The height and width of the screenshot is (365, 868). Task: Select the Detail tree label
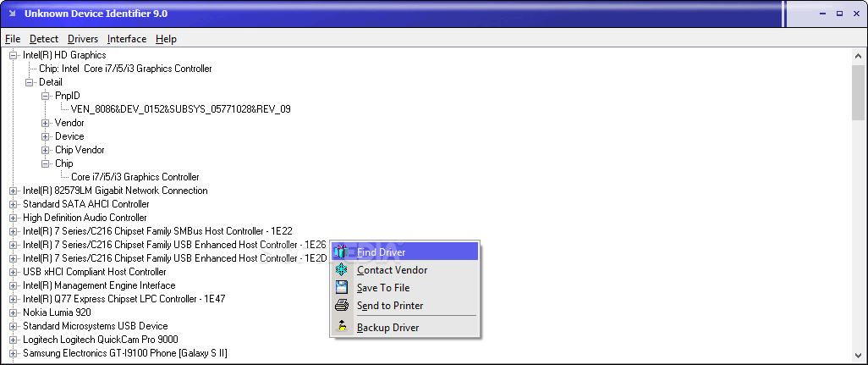click(x=51, y=82)
